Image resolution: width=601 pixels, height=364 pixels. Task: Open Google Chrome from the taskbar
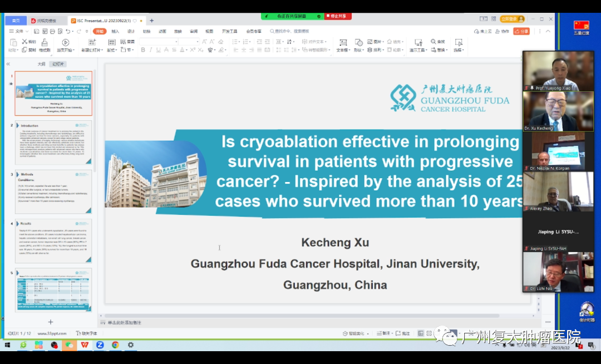[x=115, y=345]
